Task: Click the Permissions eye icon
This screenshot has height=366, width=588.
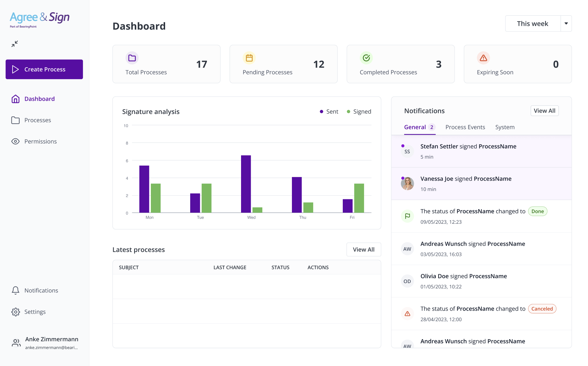Action: (15, 142)
